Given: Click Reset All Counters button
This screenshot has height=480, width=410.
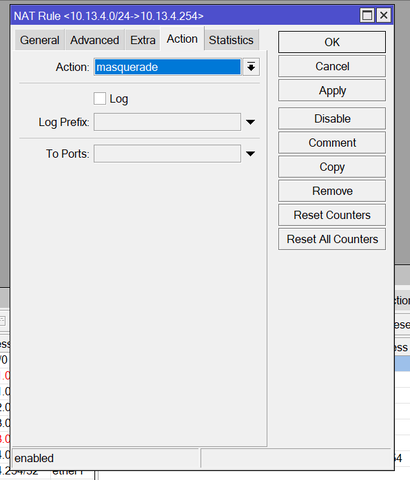Looking at the screenshot, I should (332, 239).
